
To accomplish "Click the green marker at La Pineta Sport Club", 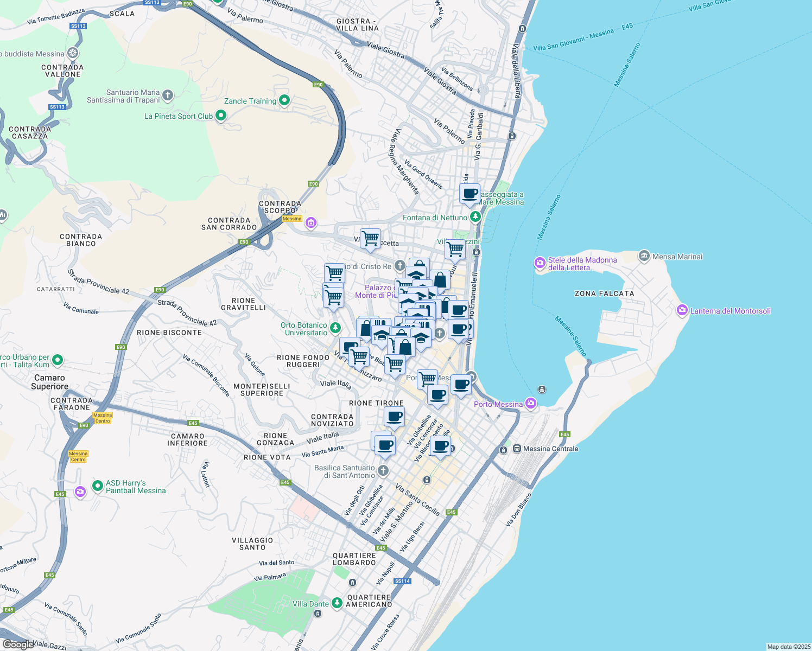I will coord(221,116).
